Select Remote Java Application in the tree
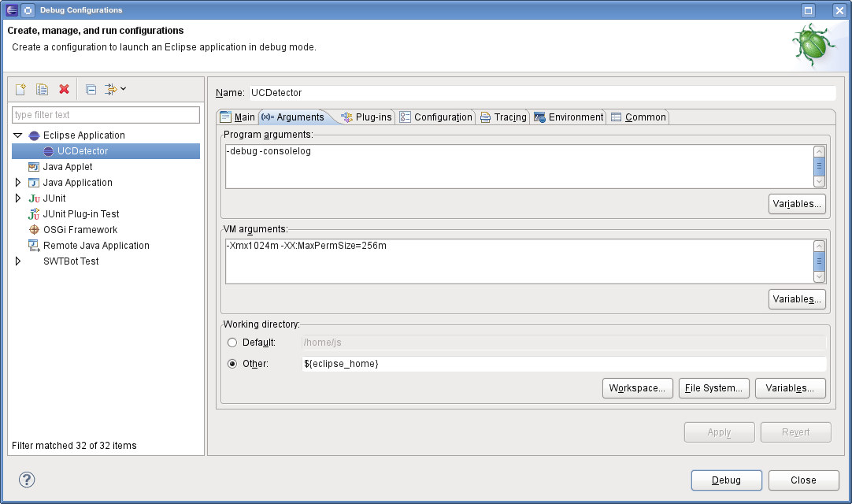The height and width of the screenshot is (504, 852). 96,246
